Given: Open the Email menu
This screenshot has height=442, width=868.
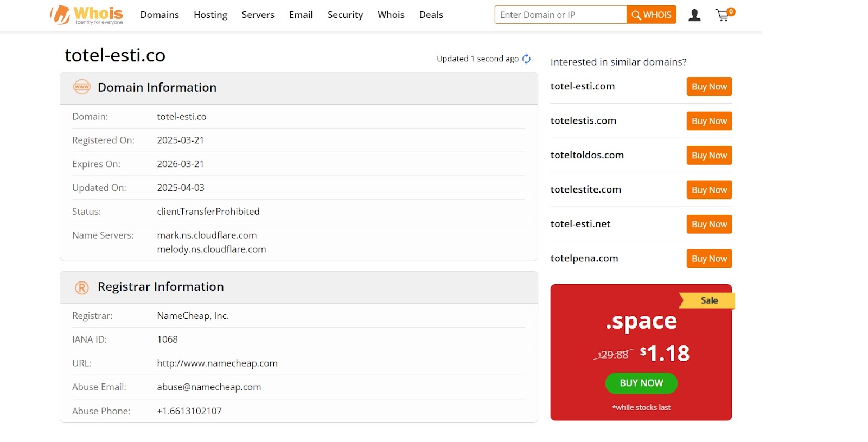Looking at the screenshot, I should 301,15.
